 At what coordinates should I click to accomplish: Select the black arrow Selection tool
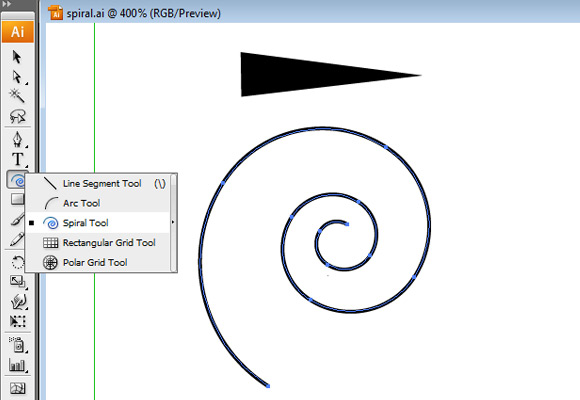click(x=17, y=57)
